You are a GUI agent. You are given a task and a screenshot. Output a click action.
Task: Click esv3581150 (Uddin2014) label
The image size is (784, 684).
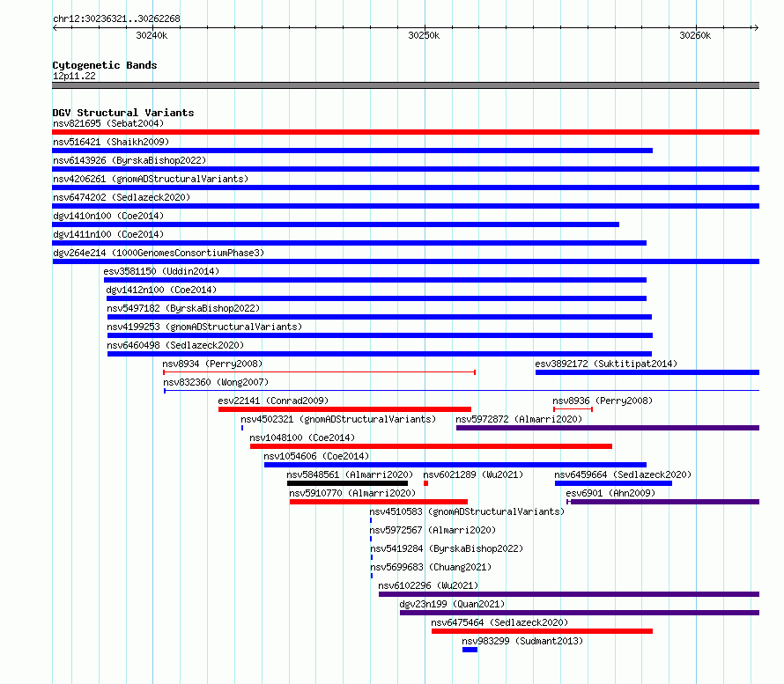tap(161, 271)
